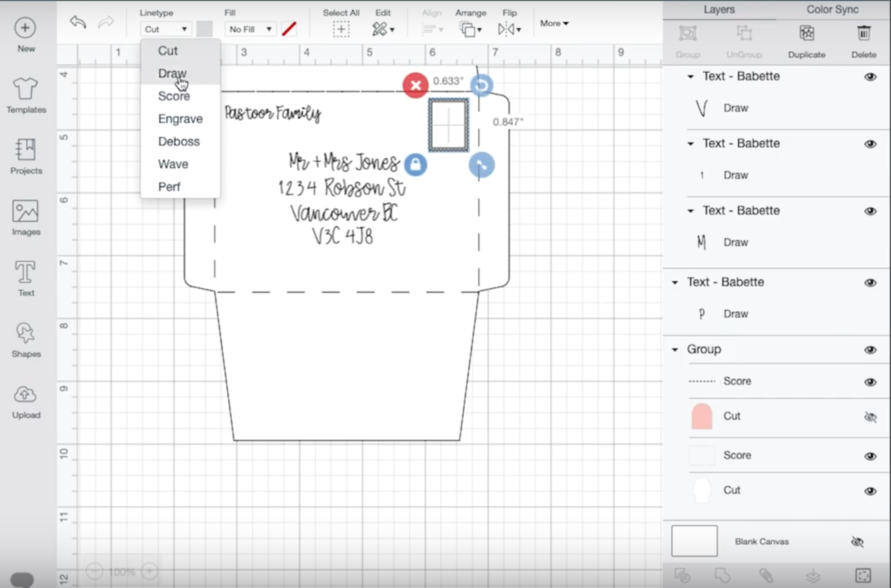Switch to the Color Sync tab
Screen dimensions: 891x588
click(832, 10)
